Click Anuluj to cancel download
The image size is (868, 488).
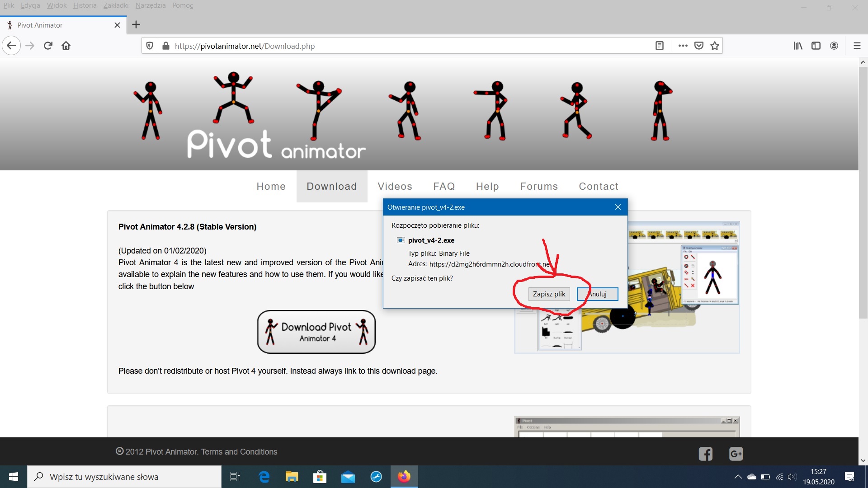[x=597, y=294]
